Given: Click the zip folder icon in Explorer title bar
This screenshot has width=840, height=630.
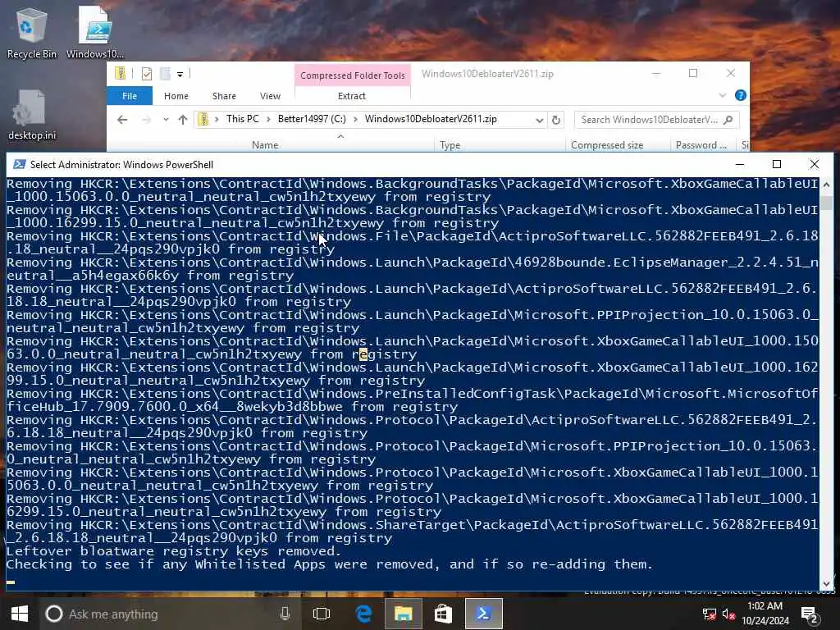Looking at the screenshot, I should point(121,73).
